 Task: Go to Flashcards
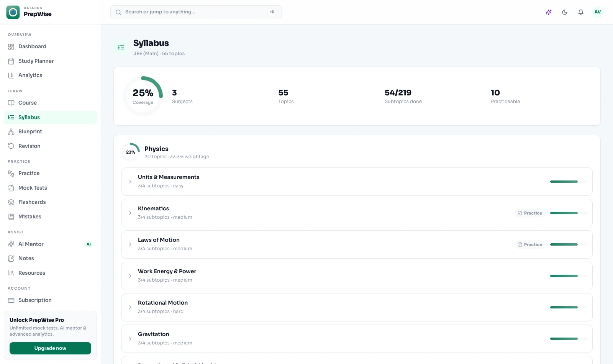50,202
